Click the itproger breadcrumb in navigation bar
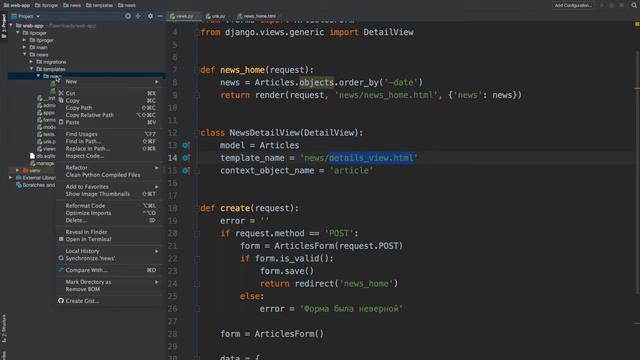 (x=47, y=5)
